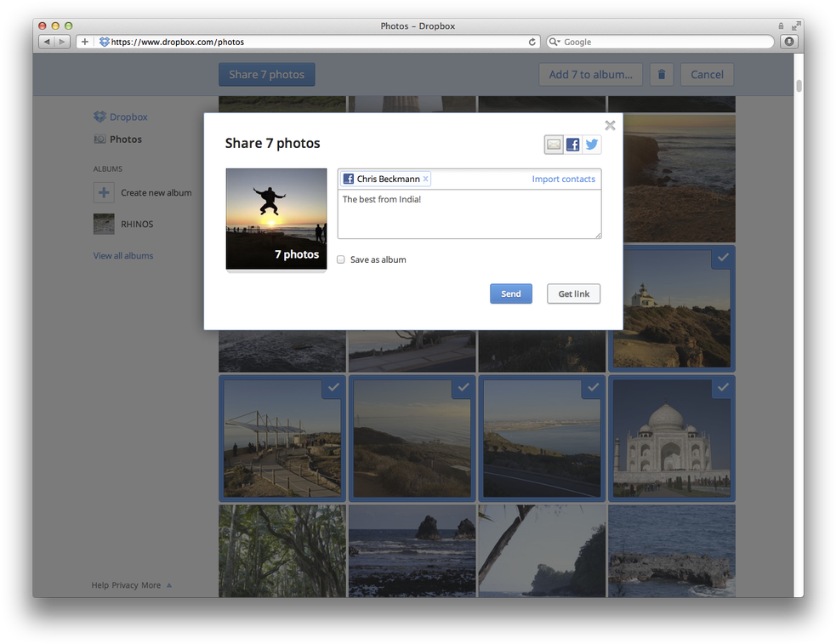836x644 pixels.
Task: Remove Chris Beckmann recipient tag
Action: click(425, 180)
